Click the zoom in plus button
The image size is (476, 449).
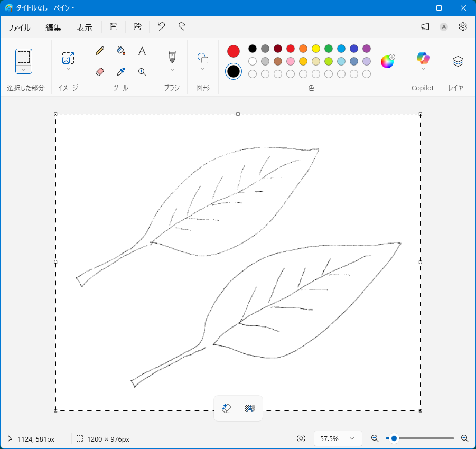coord(465,438)
